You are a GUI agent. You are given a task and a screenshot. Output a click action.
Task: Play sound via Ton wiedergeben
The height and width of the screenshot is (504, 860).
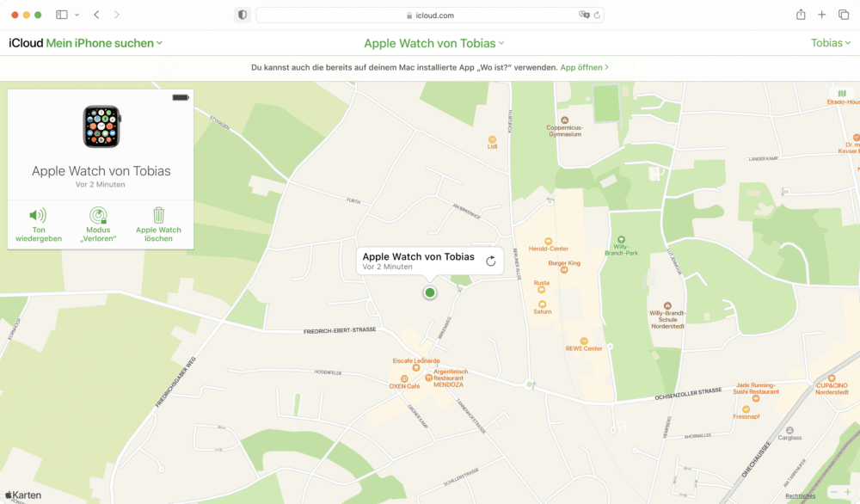(39, 224)
